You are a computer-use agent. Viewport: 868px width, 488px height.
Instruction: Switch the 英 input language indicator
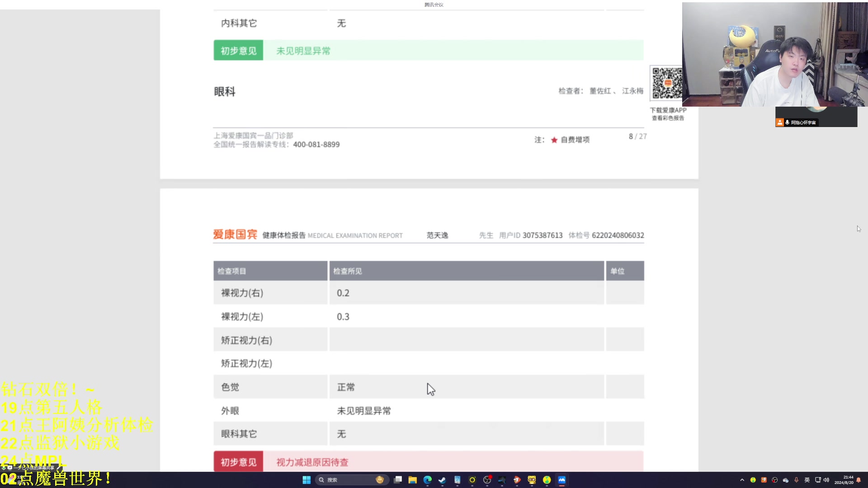tap(807, 480)
